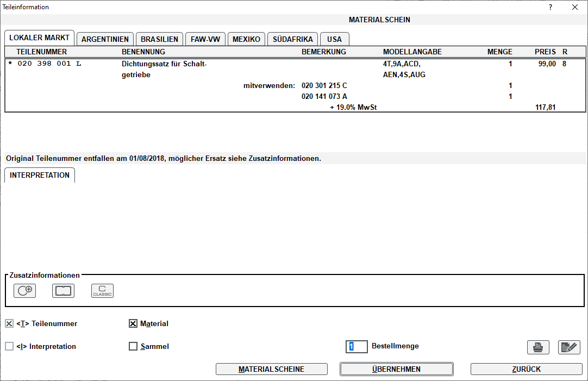Click the circle-plus additional info icon
This screenshot has width=588, height=381.
click(x=24, y=291)
